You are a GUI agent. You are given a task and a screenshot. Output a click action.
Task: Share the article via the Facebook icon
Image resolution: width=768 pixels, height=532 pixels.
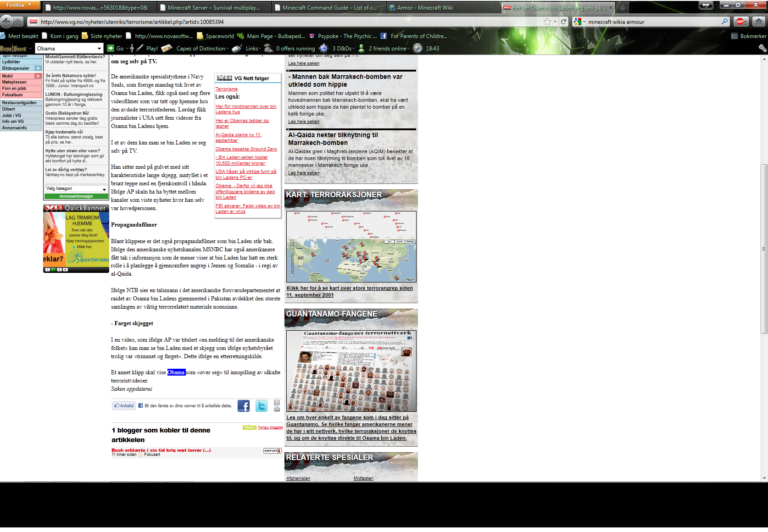click(244, 406)
